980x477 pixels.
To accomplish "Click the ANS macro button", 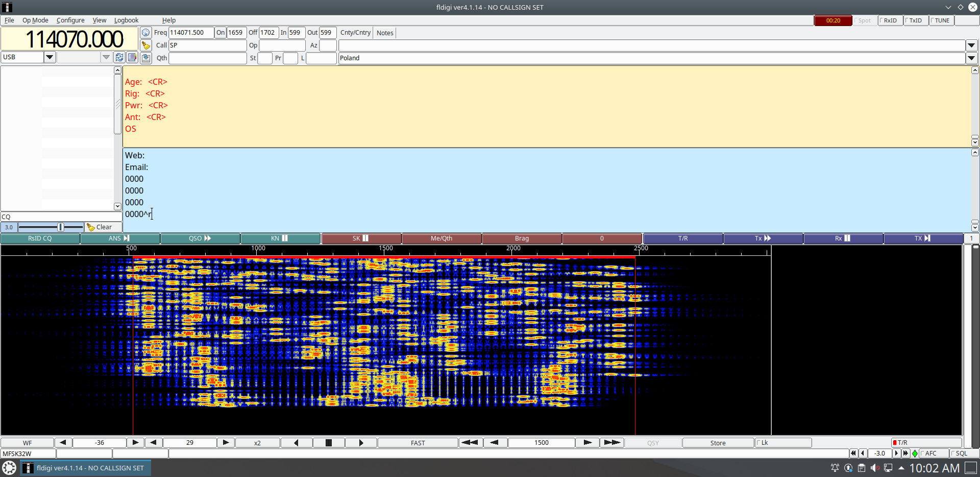I will (120, 238).
